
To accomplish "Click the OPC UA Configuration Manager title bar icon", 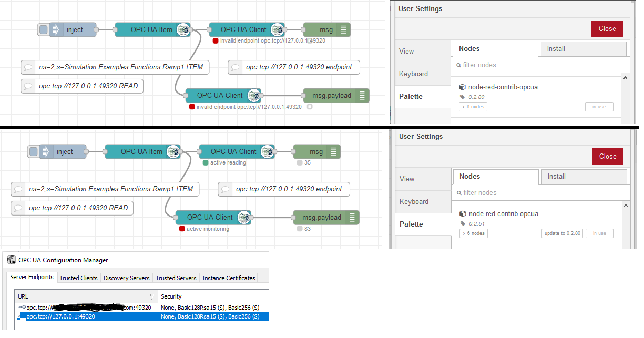I will tap(11, 260).
